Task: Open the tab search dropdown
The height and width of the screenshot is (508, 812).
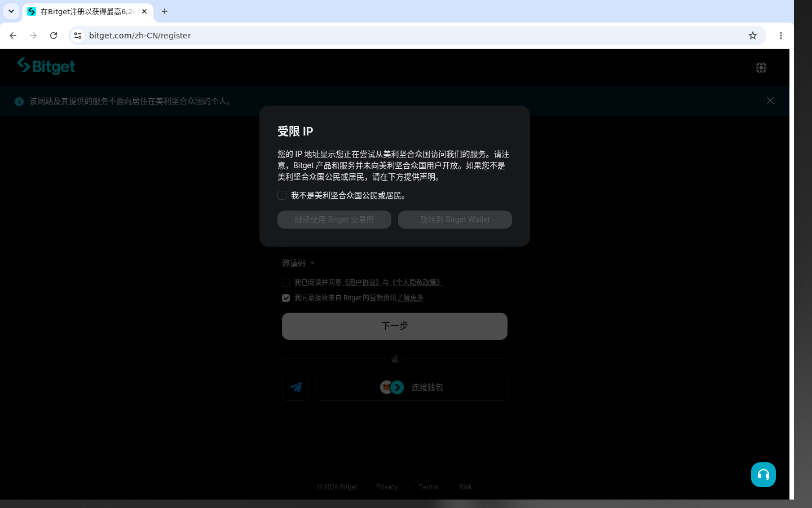Action: tap(11, 11)
